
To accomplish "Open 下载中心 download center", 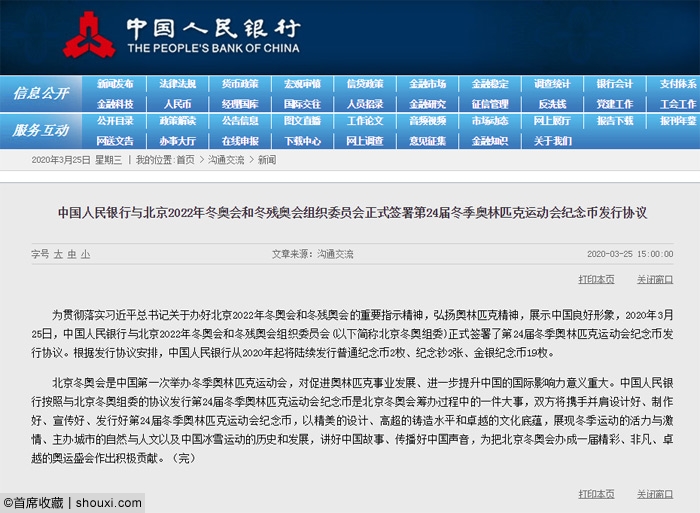I will [303, 141].
